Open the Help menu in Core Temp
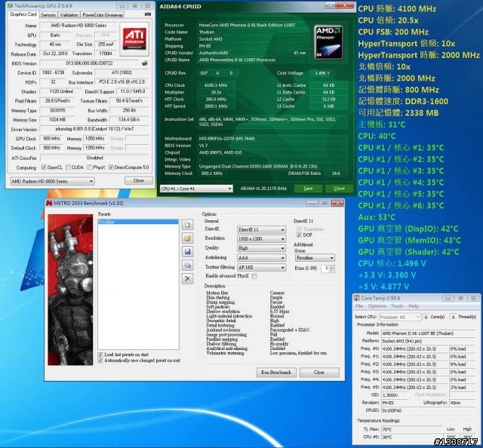The width and height of the screenshot is (483, 448). [414, 305]
